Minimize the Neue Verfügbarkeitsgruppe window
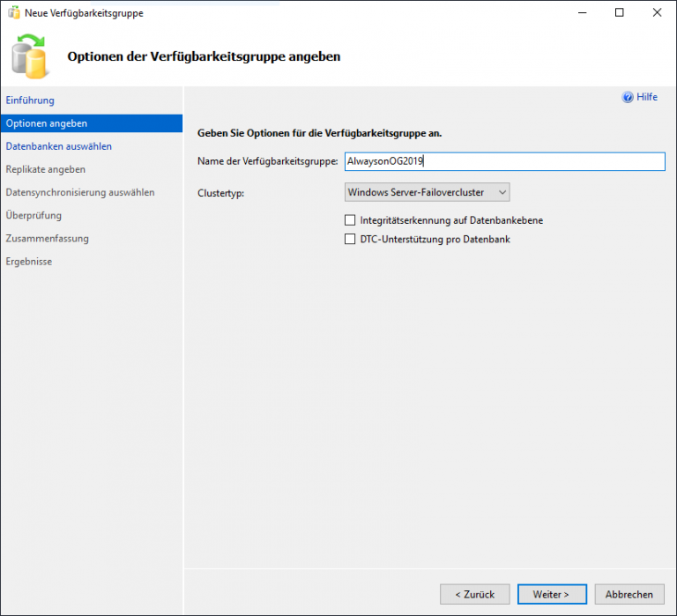677x616 pixels. [x=583, y=12]
